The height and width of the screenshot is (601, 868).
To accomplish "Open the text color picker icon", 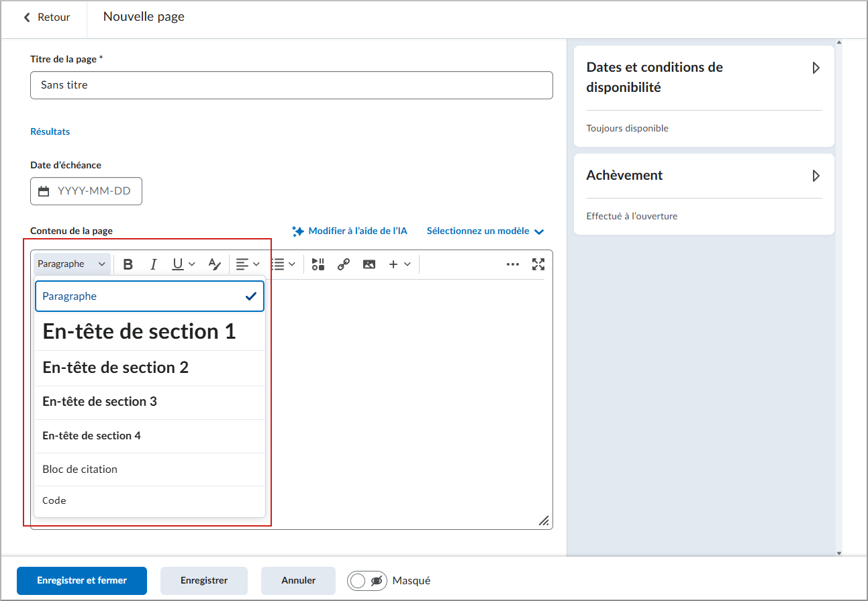I will [215, 264].
